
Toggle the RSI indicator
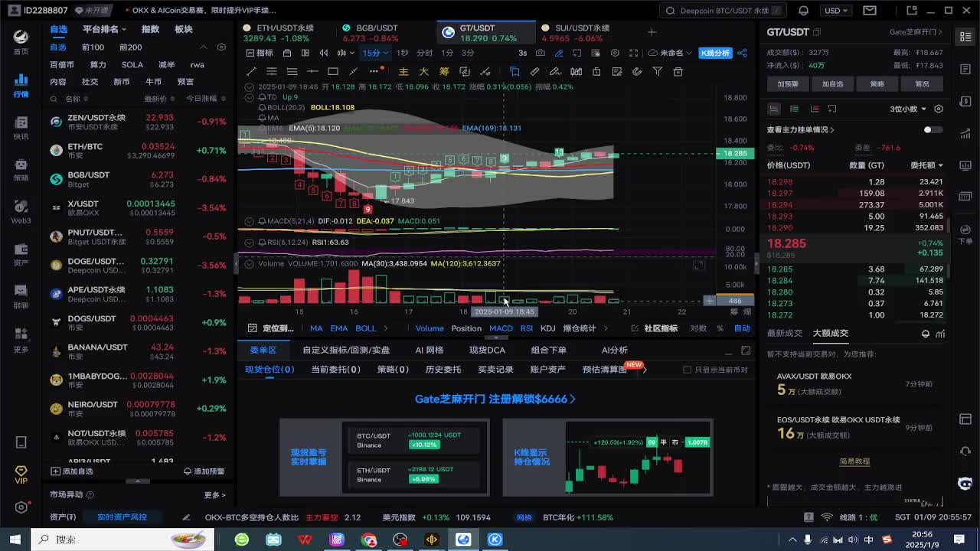click(x=527, y=328)
